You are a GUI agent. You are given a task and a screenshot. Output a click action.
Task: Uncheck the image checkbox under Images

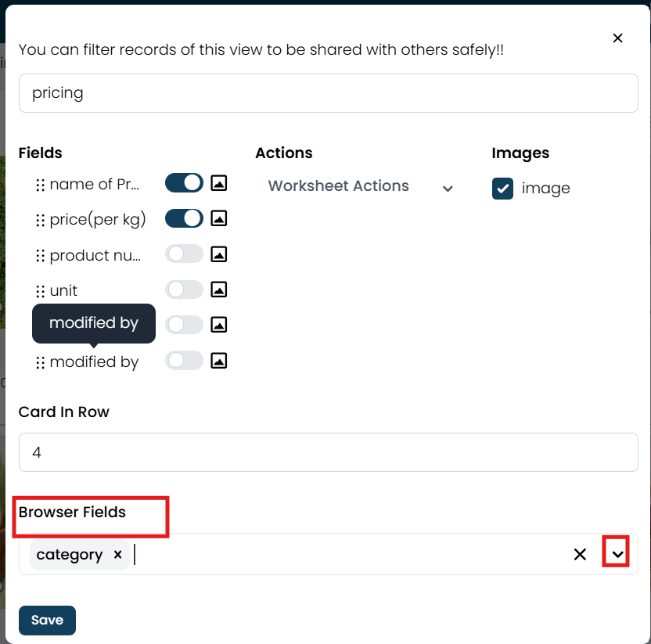click(502, 189)
